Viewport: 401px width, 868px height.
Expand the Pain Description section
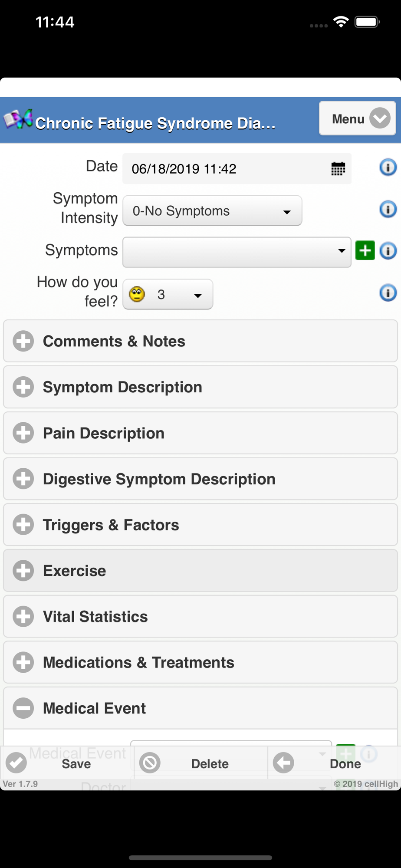click(x=200, y=433)
